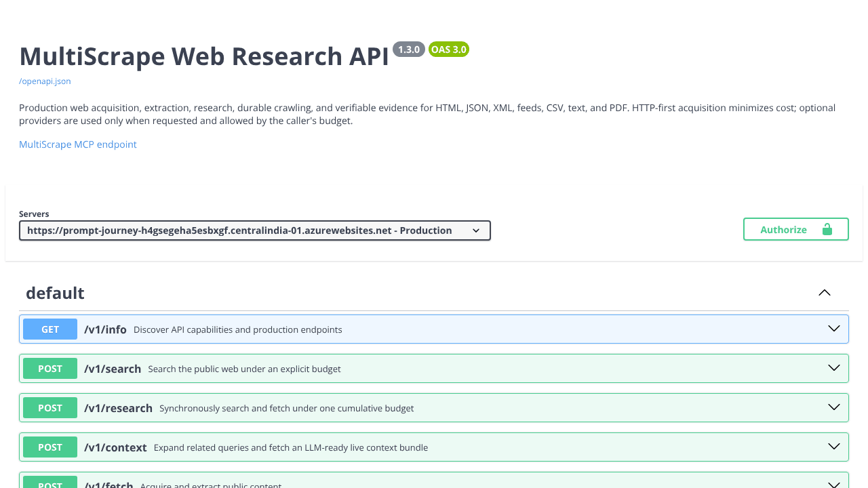Click the MultiScrape Web Research API title

204,56
